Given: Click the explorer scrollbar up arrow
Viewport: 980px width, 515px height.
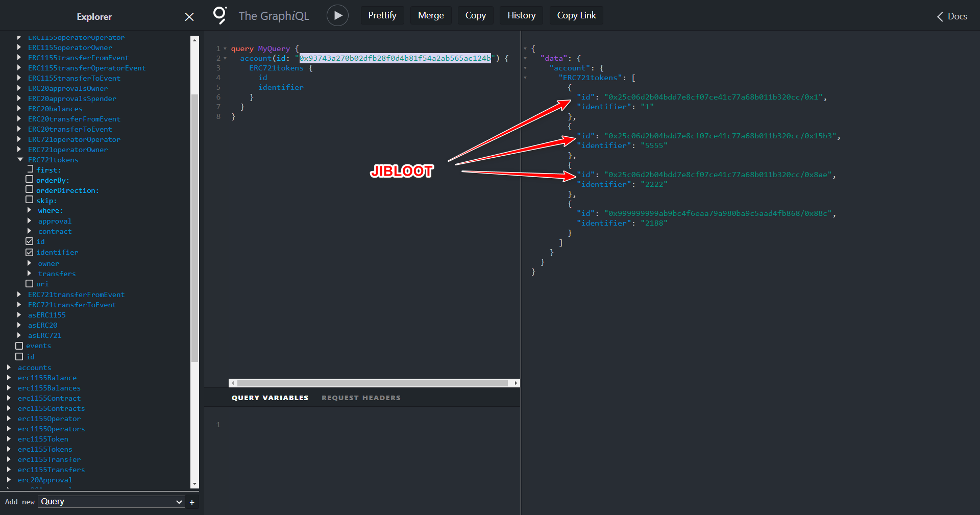Looking at the screenshot, I should 194,40.
